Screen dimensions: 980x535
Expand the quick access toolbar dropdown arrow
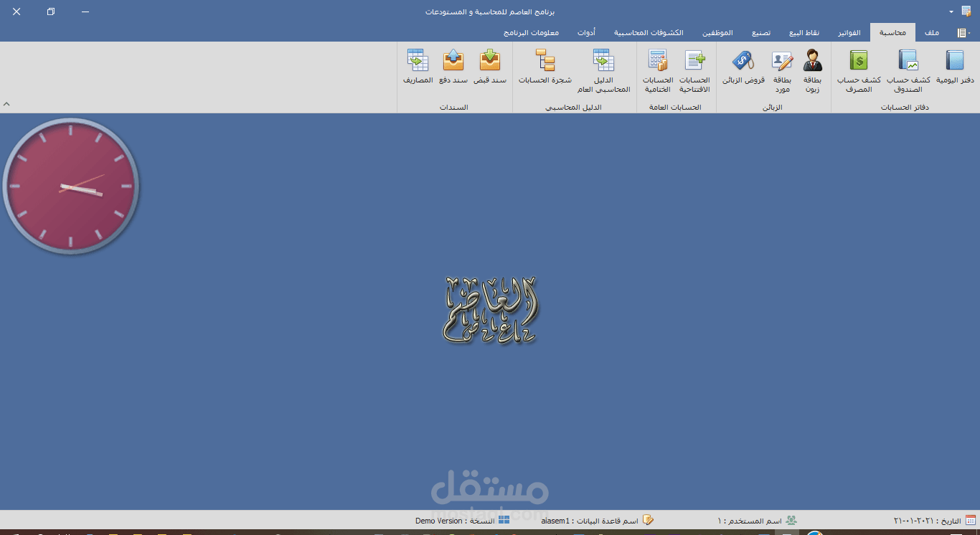(951, 12)
